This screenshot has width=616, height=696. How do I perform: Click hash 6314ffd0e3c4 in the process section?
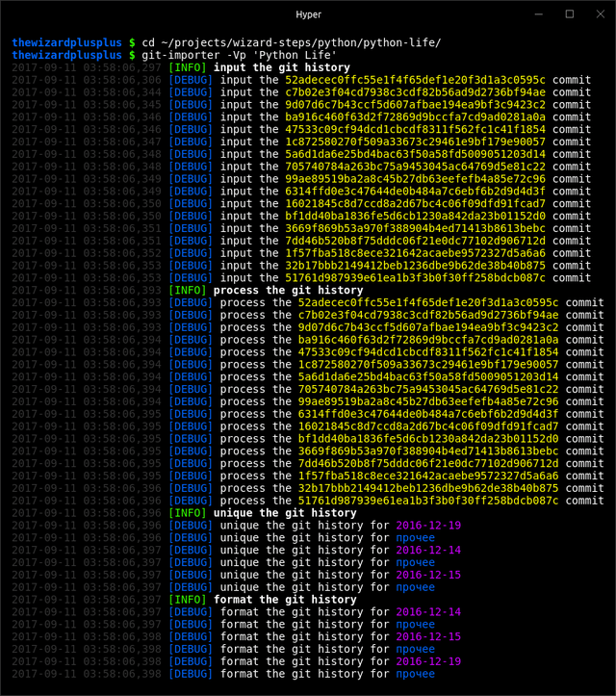[x=428, y=414]
